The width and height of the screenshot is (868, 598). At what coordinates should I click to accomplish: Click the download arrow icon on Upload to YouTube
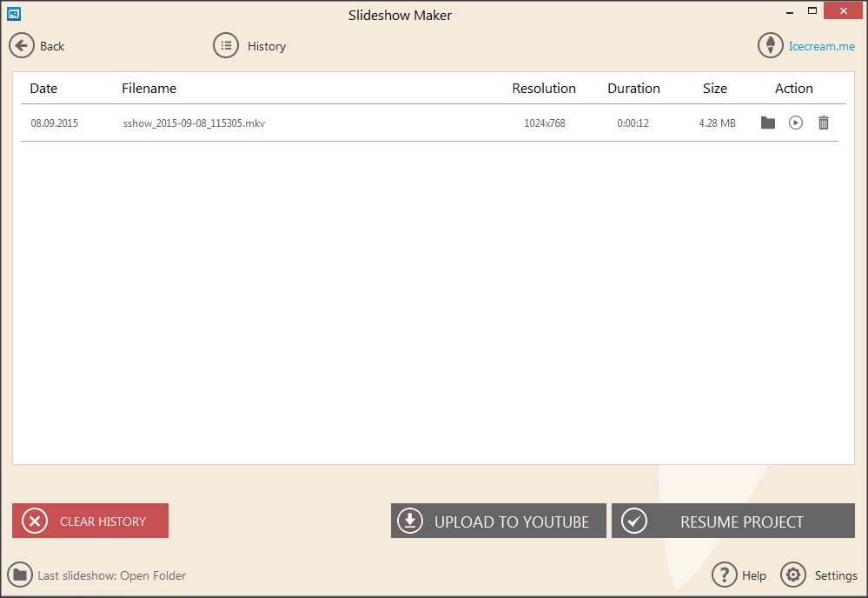[x=409, y=521]
